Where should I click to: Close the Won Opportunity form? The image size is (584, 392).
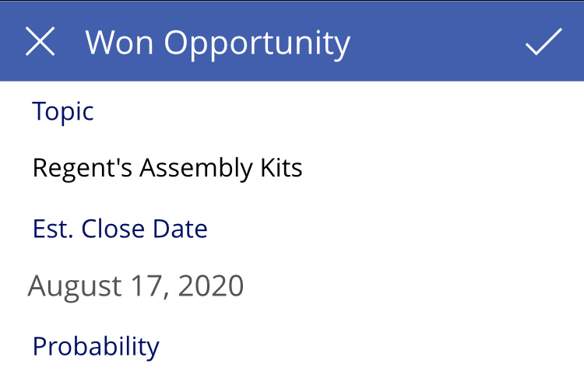click(x=40, y=42)
